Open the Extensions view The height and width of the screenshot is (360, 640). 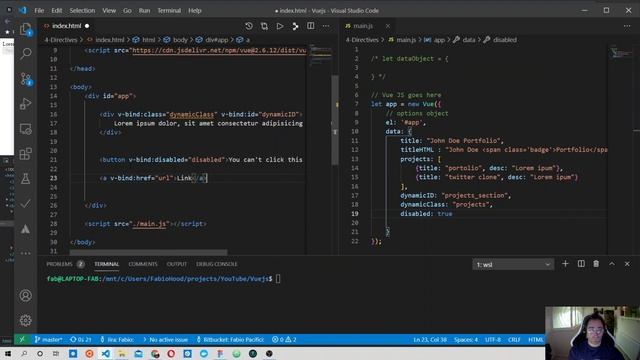click(26, 154)
